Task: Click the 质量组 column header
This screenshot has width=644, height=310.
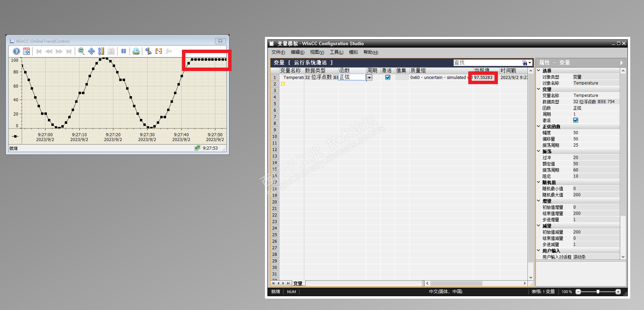Action: point(441,71)
